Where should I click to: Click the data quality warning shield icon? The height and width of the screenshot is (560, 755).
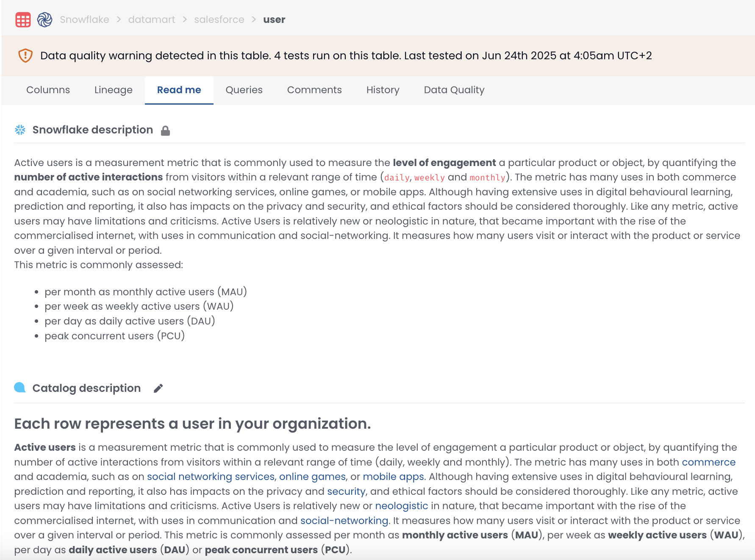point(25,55)
